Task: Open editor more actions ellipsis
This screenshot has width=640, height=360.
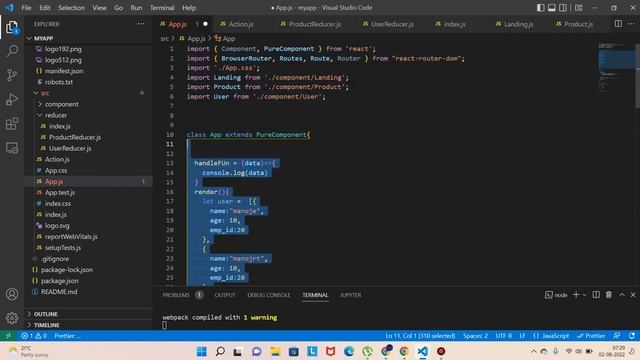Action: [x=631, y=24]
